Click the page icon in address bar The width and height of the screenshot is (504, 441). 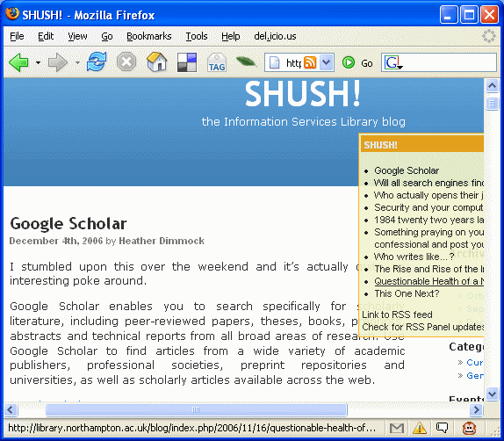coord(274,62)
